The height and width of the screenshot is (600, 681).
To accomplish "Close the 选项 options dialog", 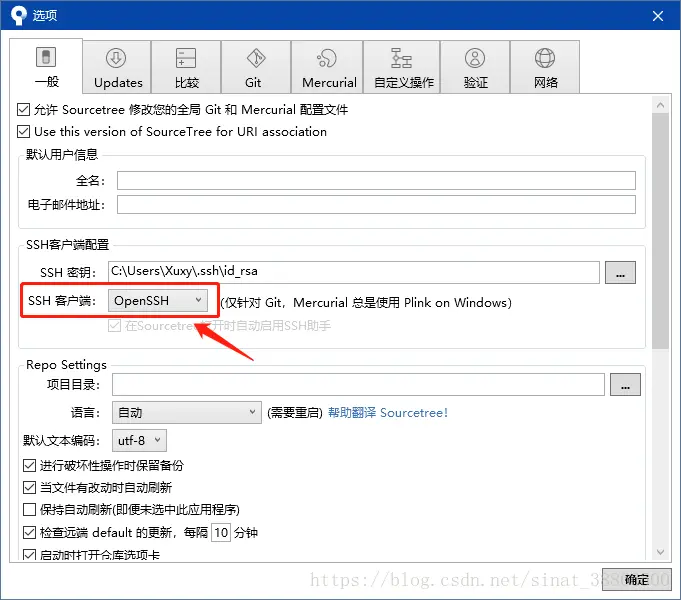I will pos(658,16).
